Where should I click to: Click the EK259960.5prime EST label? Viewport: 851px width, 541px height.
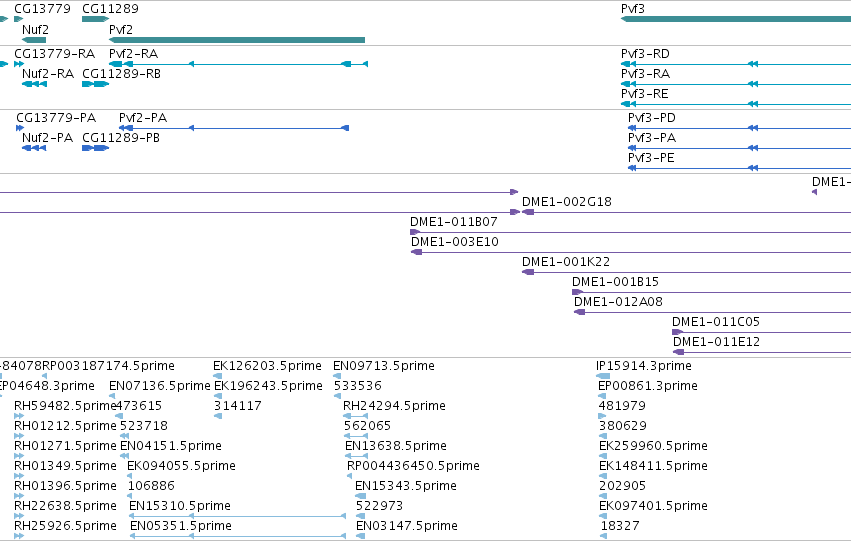coord(653,447)
